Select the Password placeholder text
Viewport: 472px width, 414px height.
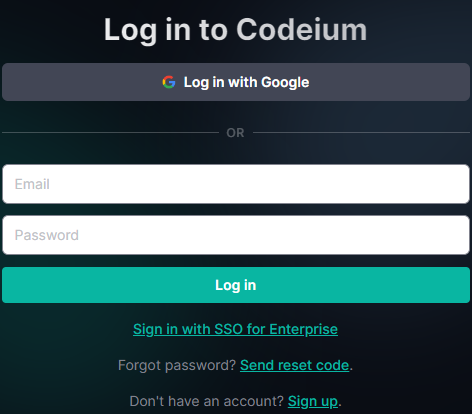47,235
